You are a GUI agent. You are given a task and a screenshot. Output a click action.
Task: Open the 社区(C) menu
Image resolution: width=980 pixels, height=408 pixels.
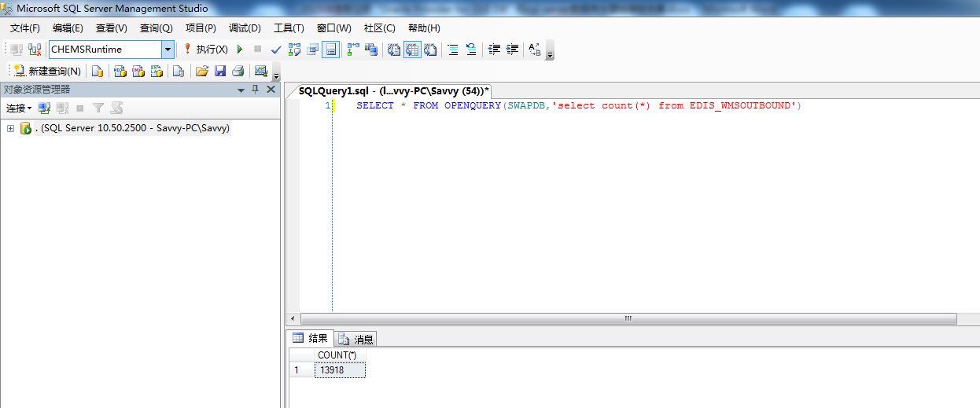[379, 28]
